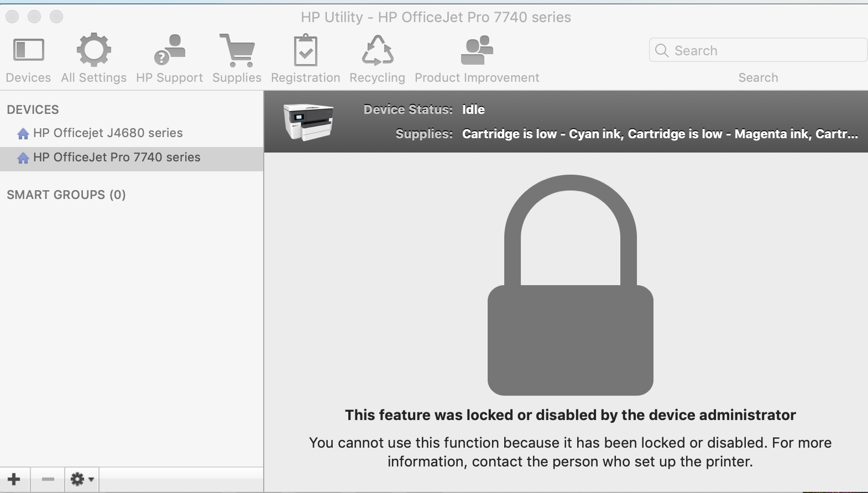Click the SMART GROUPS (0) header
The image size is (868, 493).
[66, 195]
